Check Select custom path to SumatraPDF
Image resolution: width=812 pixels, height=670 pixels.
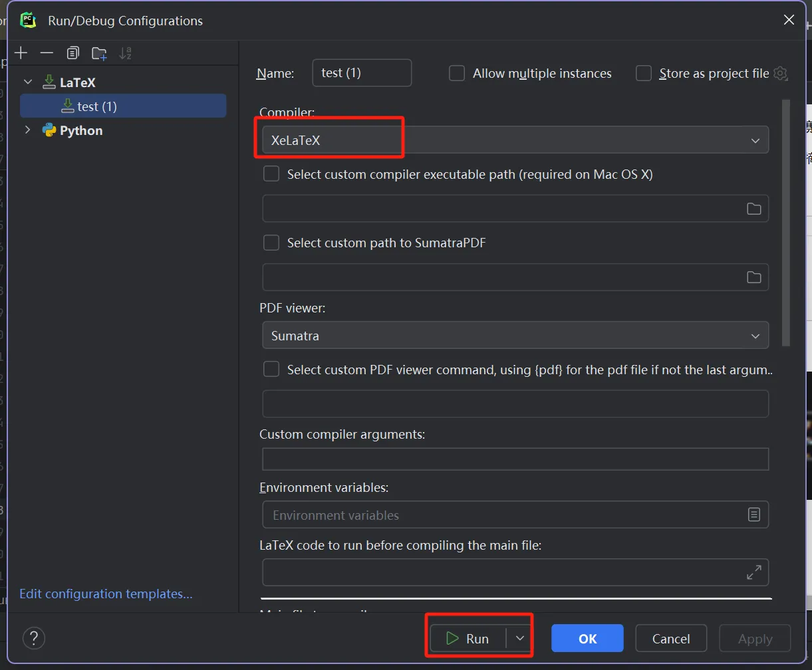coord(271,243)
